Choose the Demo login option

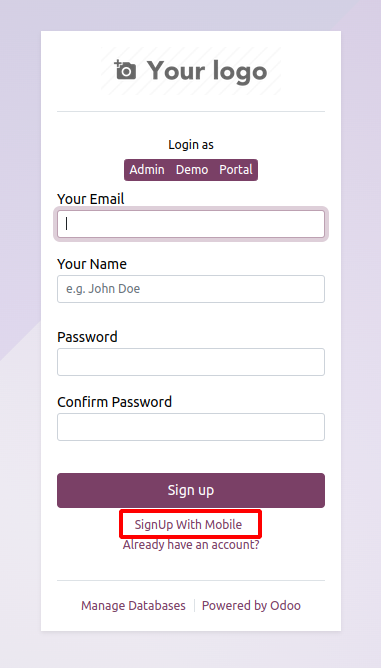[x=192, y=170]
